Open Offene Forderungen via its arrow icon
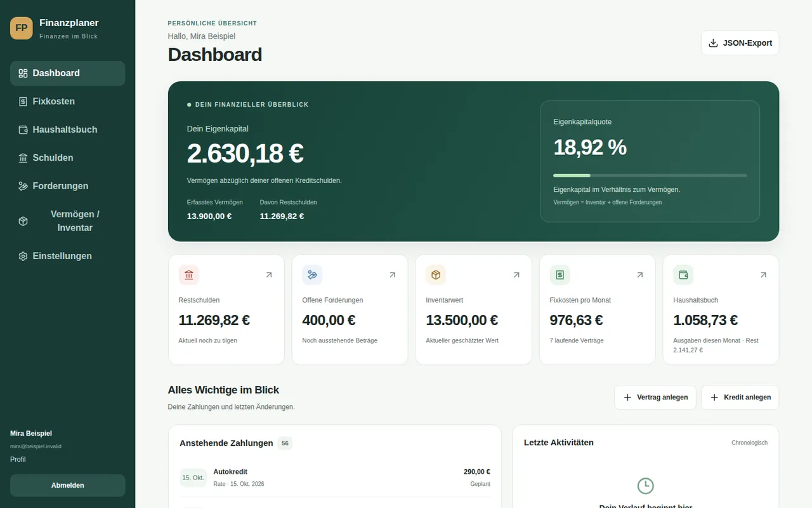This screenshot has width=812, height=508. [x=392, y=275]
